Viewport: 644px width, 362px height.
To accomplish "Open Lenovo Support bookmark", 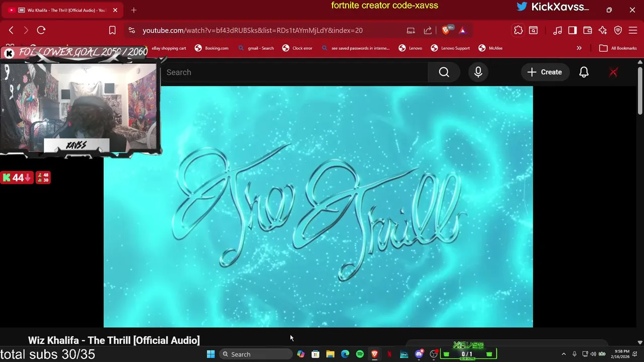I will point(450,48).
